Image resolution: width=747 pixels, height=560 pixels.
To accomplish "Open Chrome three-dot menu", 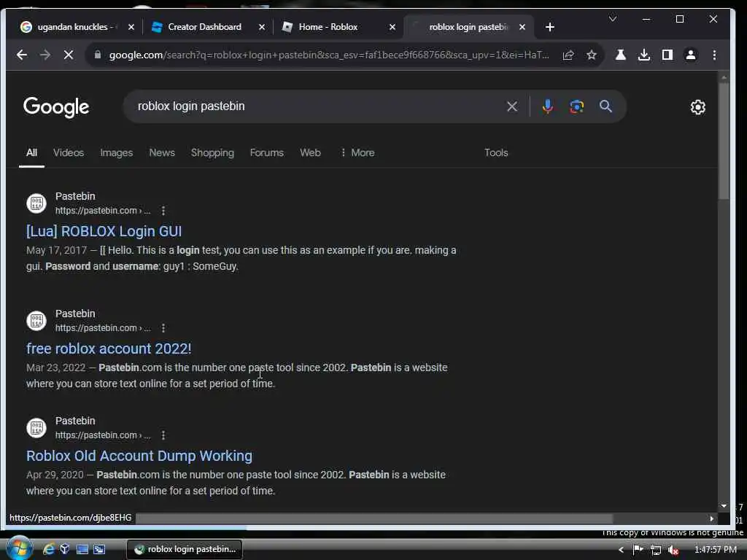I will [x=714, y=55].
